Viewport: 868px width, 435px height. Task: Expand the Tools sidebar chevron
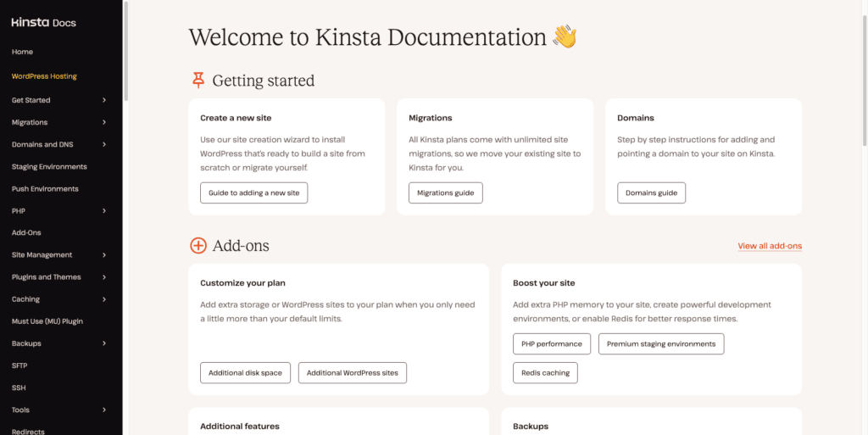[x=104, y=410]
